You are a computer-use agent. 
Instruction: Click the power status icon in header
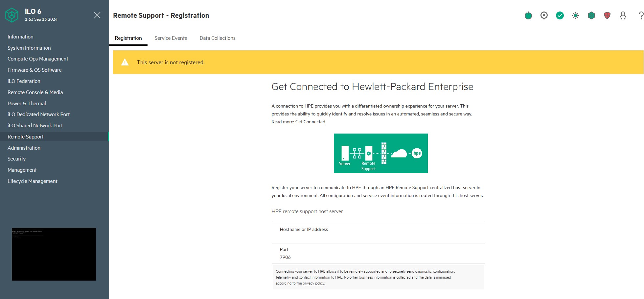coord(528,15)
